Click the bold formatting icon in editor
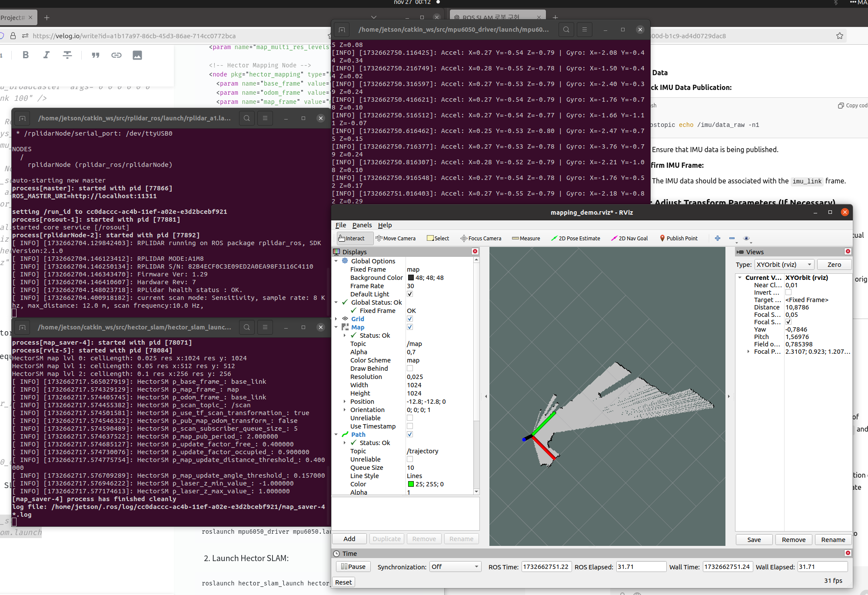The width and height of the screenshot is (868, 595). click(x=26, y=55)
